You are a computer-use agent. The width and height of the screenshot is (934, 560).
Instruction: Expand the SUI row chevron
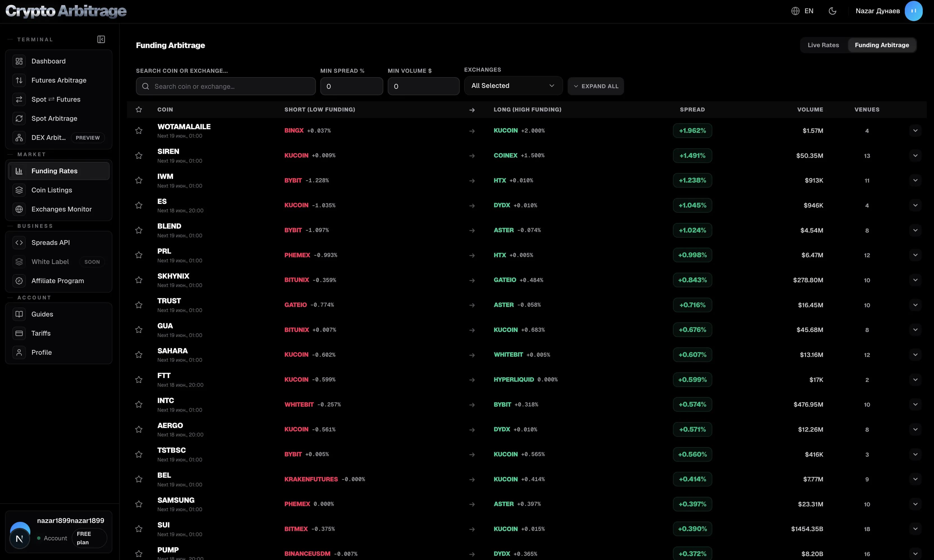pyautogui.click(x=915, y=529)
